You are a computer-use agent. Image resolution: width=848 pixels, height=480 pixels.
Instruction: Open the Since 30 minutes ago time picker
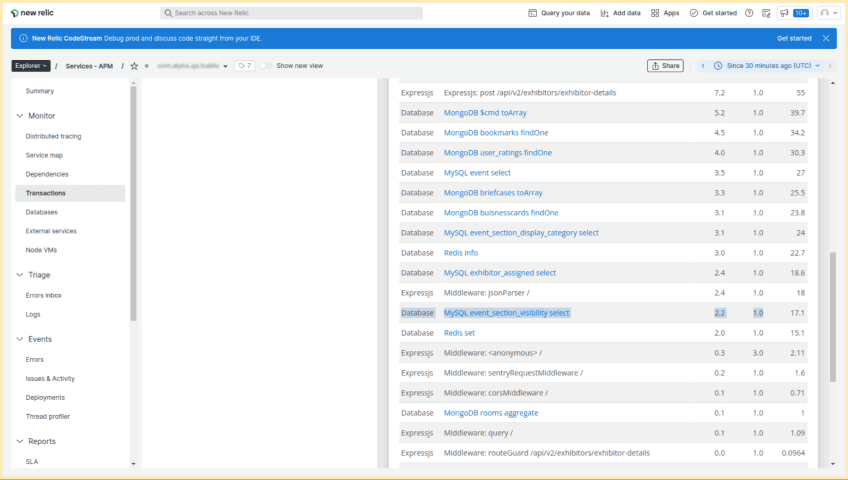coord(767,66)
